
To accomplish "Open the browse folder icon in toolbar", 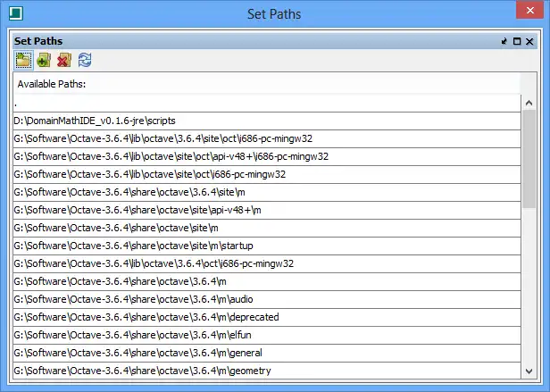I will pos(23,60).
